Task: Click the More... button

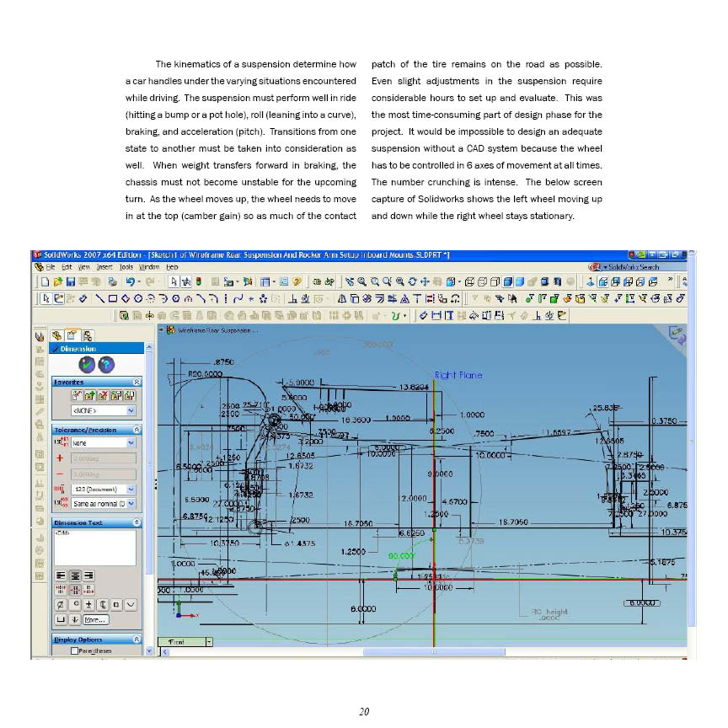Action: click(95, 619)
